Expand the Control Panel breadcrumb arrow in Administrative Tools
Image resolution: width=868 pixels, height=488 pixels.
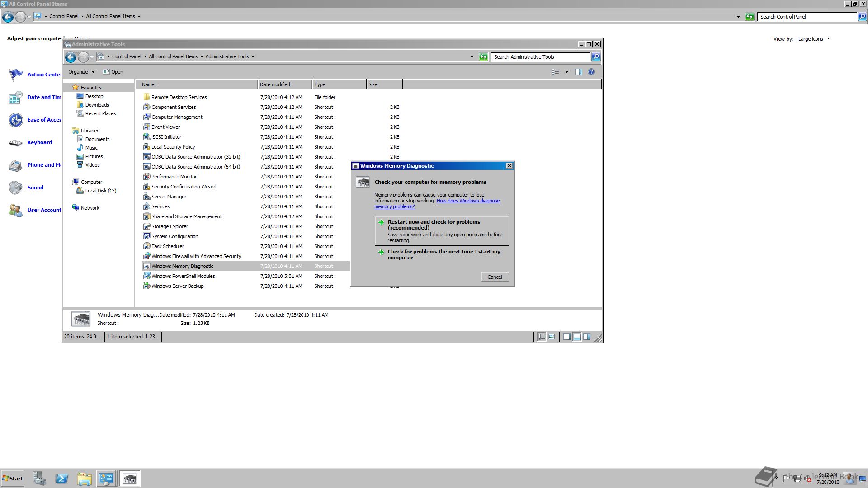coord(145,56)
